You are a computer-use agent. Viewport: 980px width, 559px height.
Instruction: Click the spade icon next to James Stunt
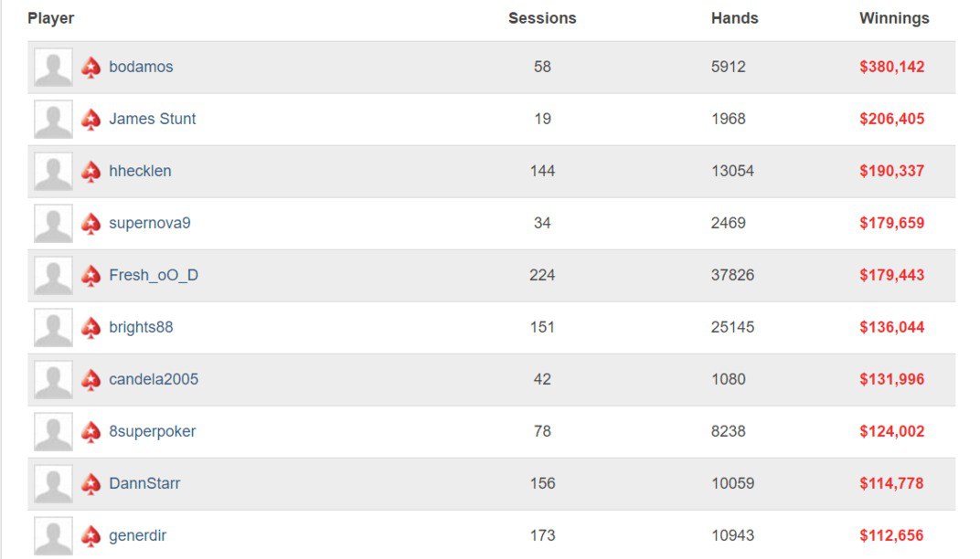point(91,120)
